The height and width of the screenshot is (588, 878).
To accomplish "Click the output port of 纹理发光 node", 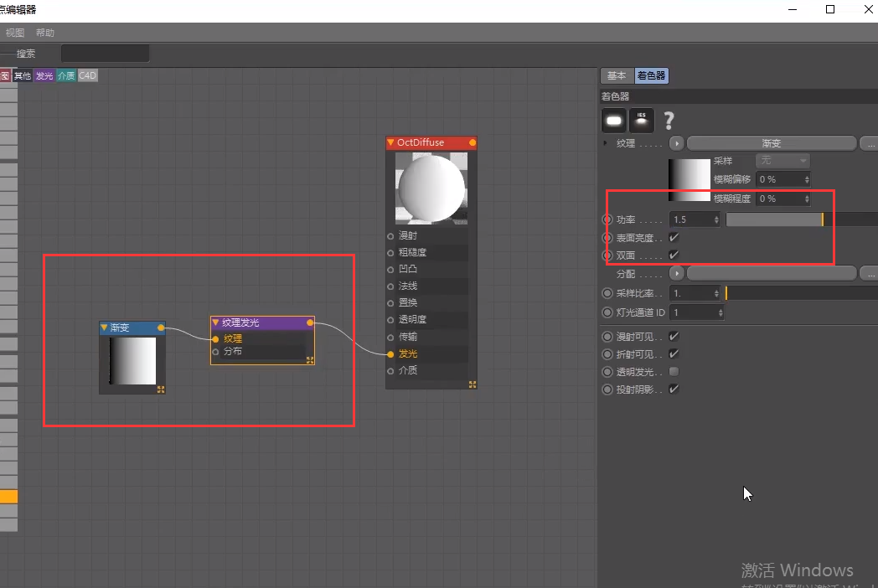I will 310,322.
